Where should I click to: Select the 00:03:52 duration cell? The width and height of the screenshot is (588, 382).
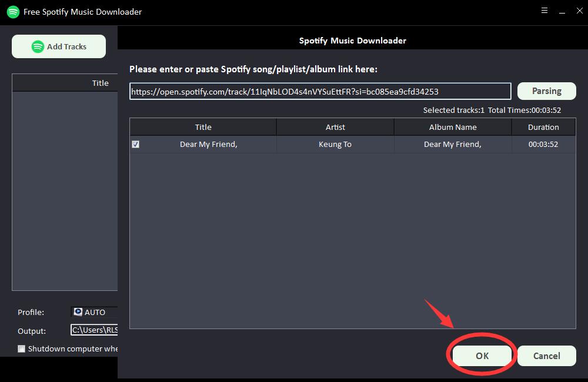543,145
